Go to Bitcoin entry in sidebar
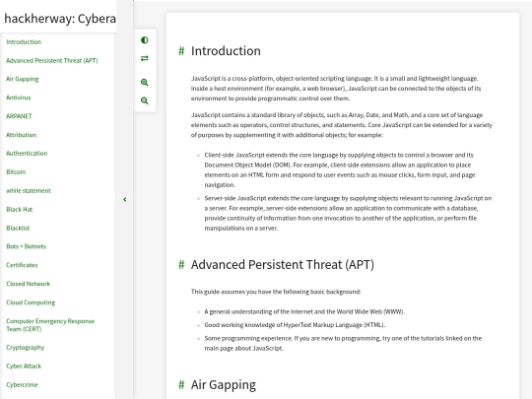 (x=16, y=172)
